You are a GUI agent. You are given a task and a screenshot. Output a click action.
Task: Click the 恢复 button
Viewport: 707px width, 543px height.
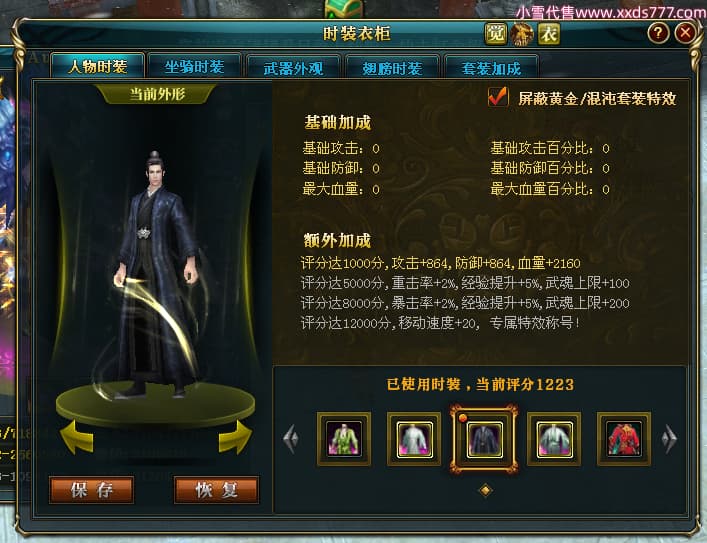tap(216, 490)
